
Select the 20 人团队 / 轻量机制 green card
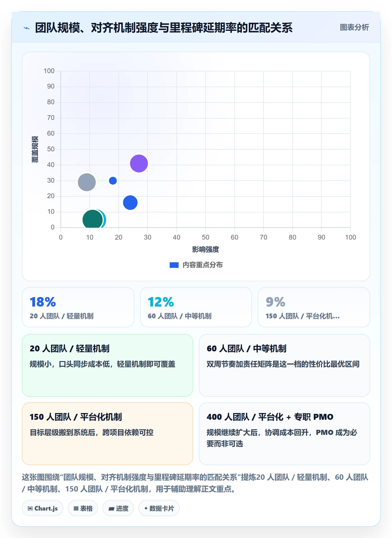point(108,365)
